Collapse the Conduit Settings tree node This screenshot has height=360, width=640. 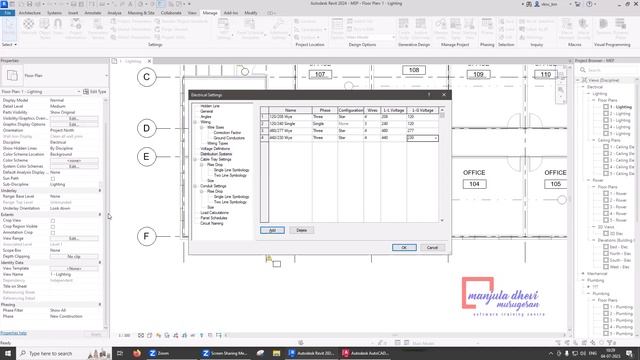tap(195, 186)
